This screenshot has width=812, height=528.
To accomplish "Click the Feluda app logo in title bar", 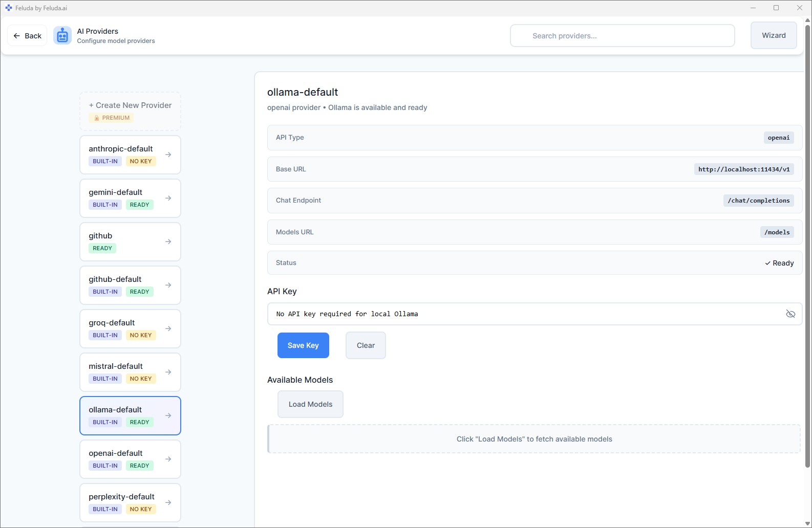I will click(8, 8).
